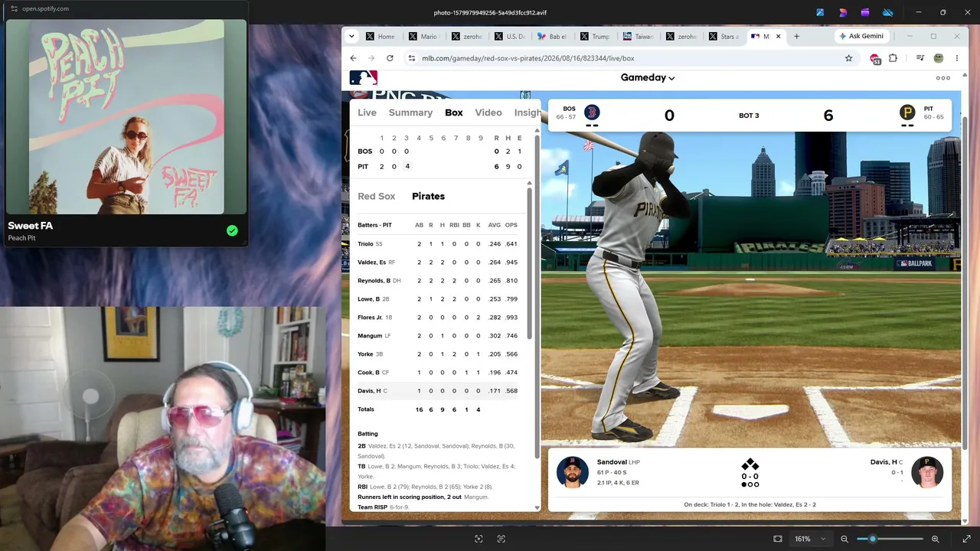The image size is (980, 551).
Task: Open batter Yorke player link
Action: (x=365, y=354)
